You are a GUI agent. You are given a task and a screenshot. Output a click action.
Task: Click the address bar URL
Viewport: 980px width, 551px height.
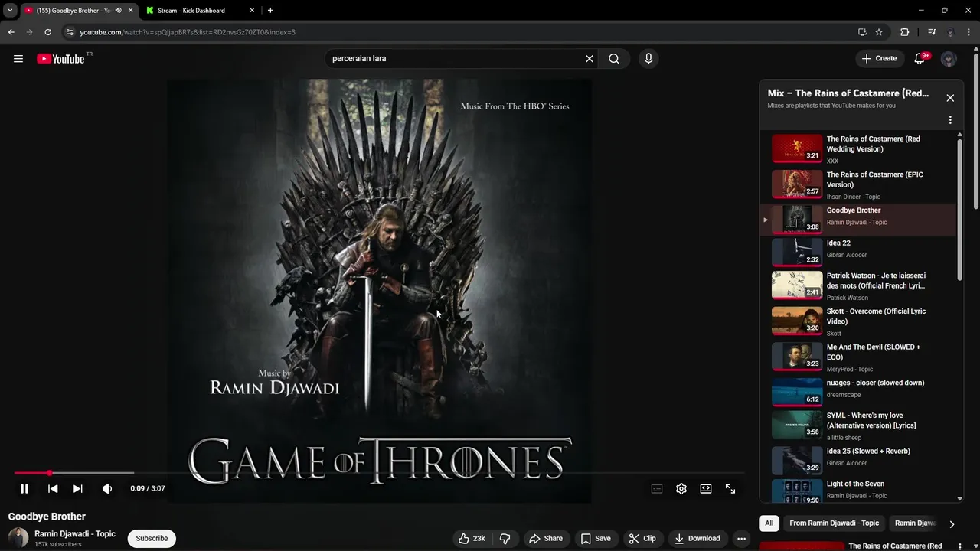click(188, 32)
